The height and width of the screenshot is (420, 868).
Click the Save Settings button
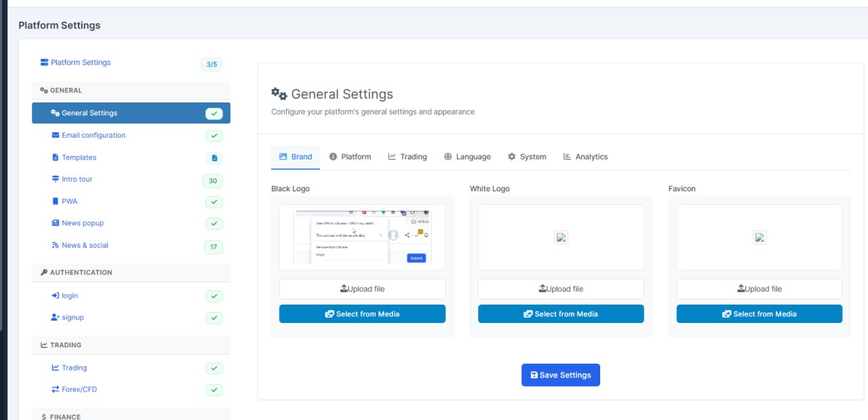(561, 375)
